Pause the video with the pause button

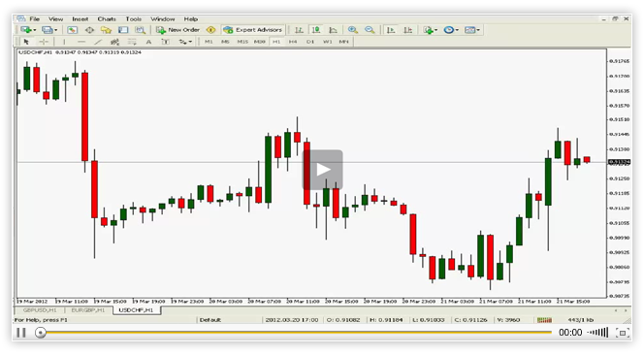[x=21, y=333]
